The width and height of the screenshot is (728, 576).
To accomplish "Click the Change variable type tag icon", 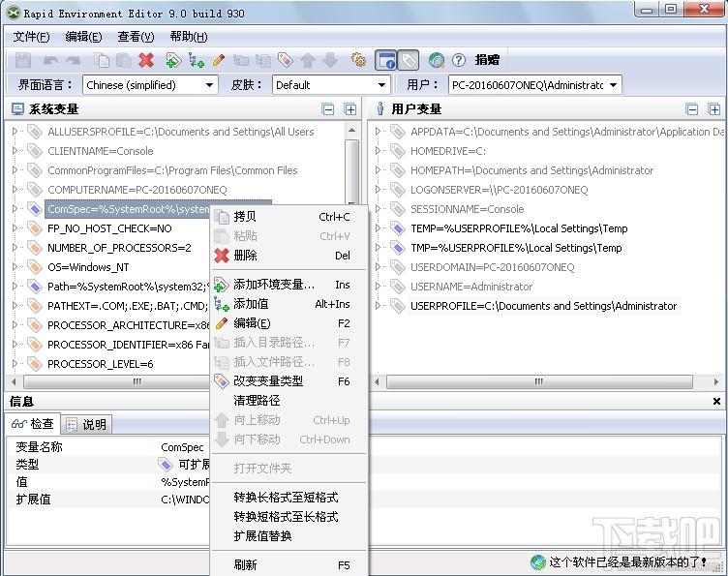I will pos(285,60).
